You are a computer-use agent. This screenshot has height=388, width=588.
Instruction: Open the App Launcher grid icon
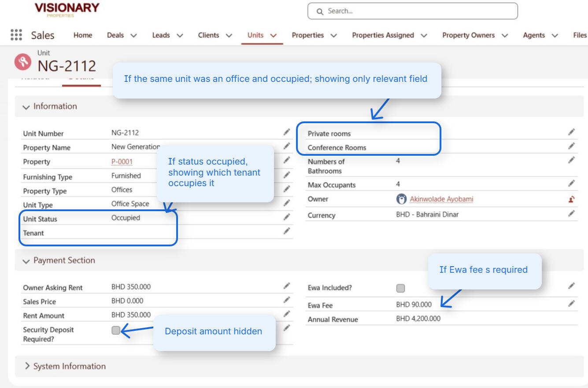coord(16,35)
